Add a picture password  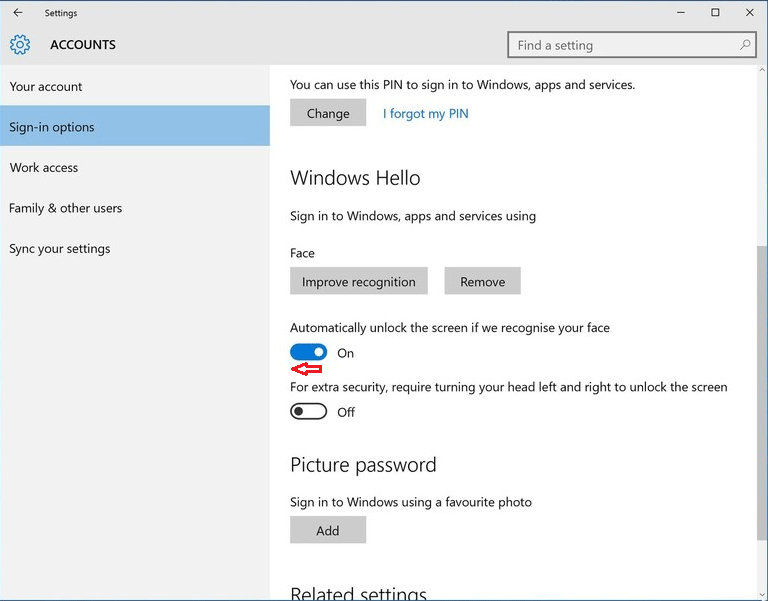[328, 530]
